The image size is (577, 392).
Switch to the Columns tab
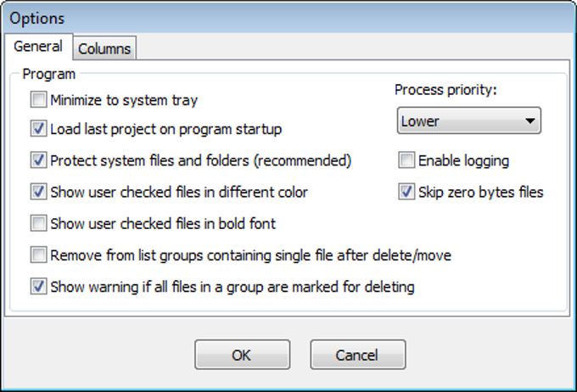104,48
